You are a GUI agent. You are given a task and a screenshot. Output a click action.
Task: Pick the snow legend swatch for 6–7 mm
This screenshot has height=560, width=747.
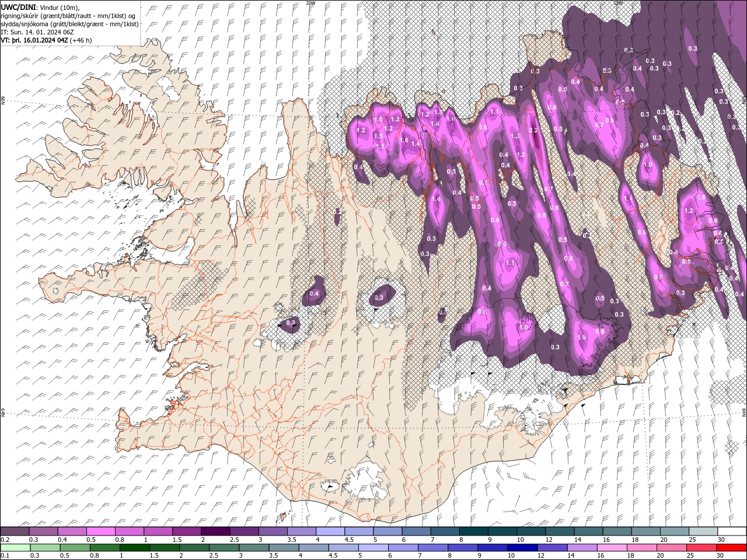pyautogui.click(x=416, y=531)
